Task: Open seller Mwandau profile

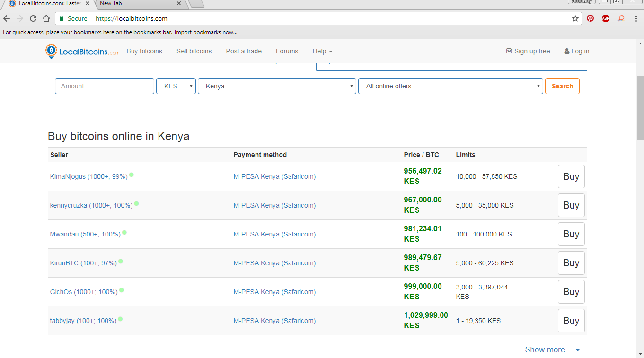Action: pyautogui.click(x=85, y=234)
